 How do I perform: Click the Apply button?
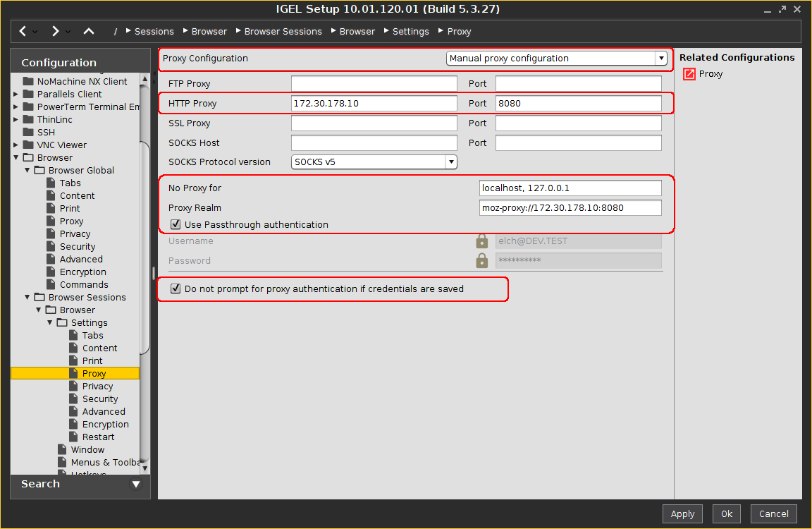coord(682,514)
